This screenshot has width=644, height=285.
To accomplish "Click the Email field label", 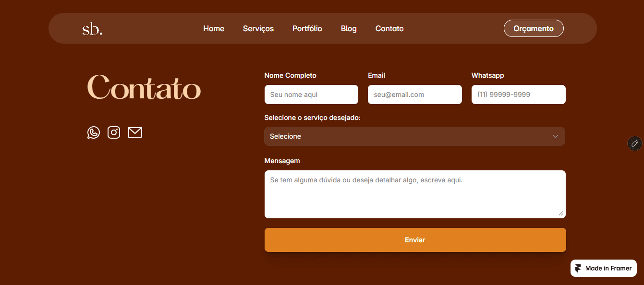I will click(x=377, y=75).
